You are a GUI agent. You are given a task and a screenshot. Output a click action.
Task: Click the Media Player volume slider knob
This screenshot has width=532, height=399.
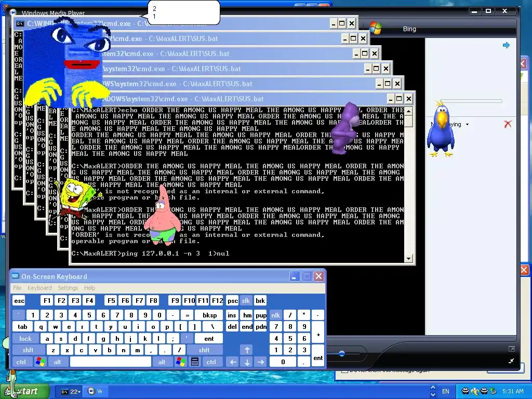tap(342, 353)
